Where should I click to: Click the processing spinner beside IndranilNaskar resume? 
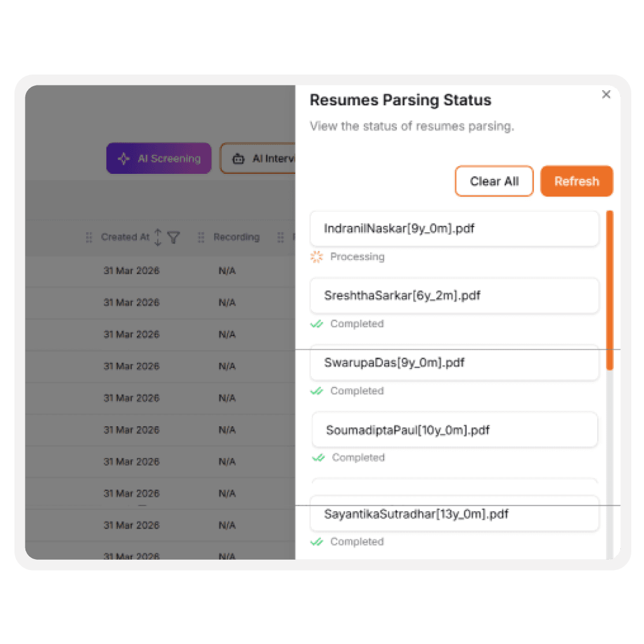pyautogui.click(x=317, y=256)
